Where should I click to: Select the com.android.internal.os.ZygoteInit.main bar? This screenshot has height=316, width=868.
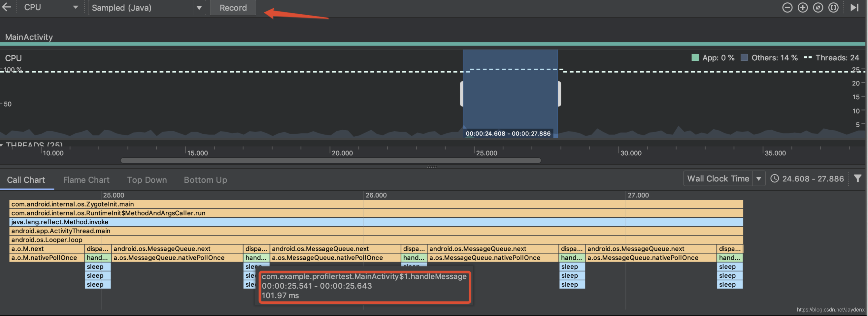coord(376,204)
